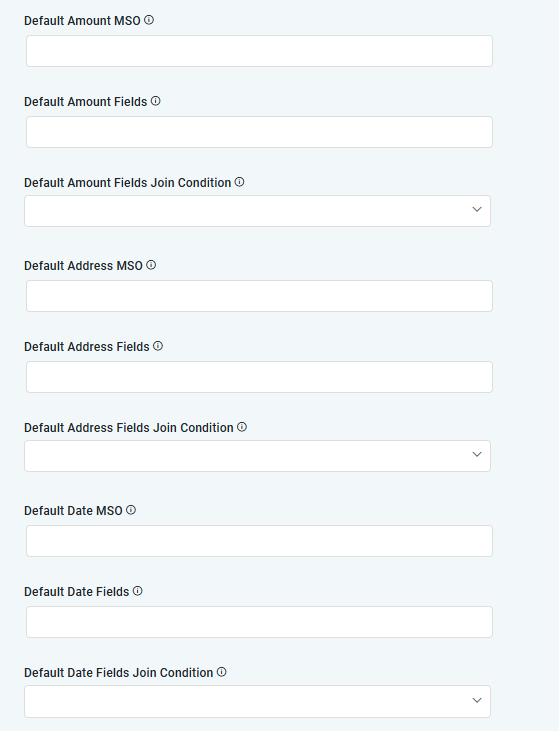
Task: Click into the Default Amount Fields input
Action: coord(259,132)
